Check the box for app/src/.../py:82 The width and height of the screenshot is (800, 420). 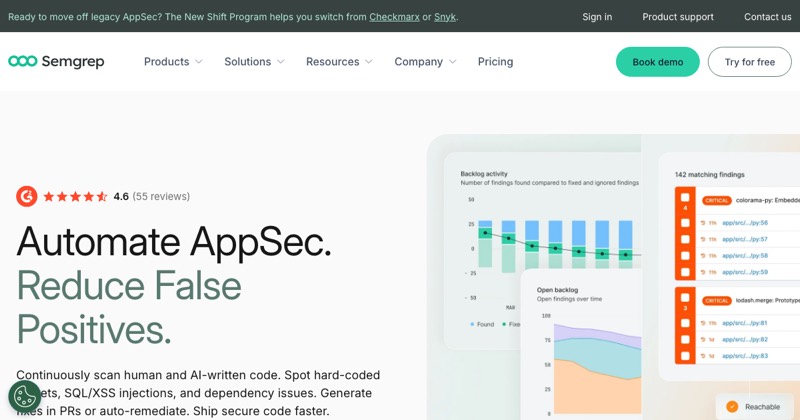pyautogui.click(x=685, y=339)
